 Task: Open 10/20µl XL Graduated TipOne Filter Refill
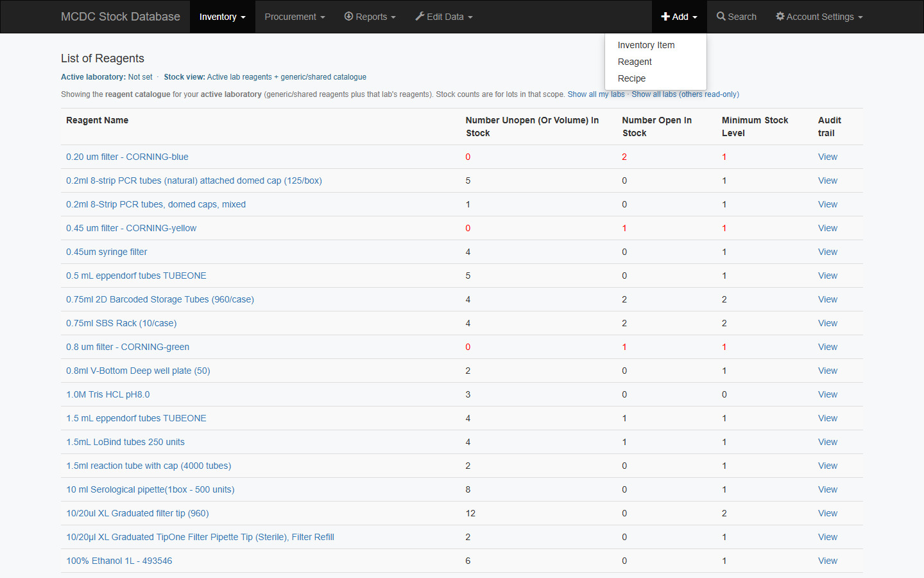(200, 537)
